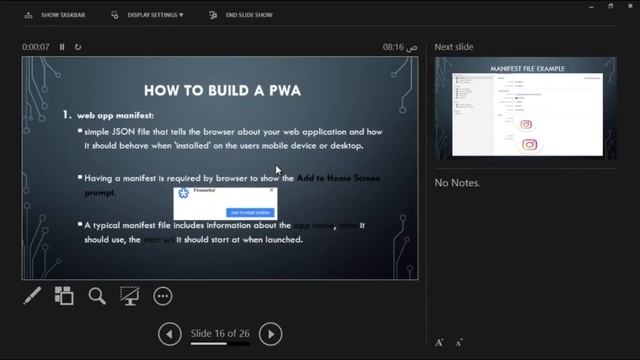Click the clock time 08:16
Viewport: 640px width, 360px height.
400,47
